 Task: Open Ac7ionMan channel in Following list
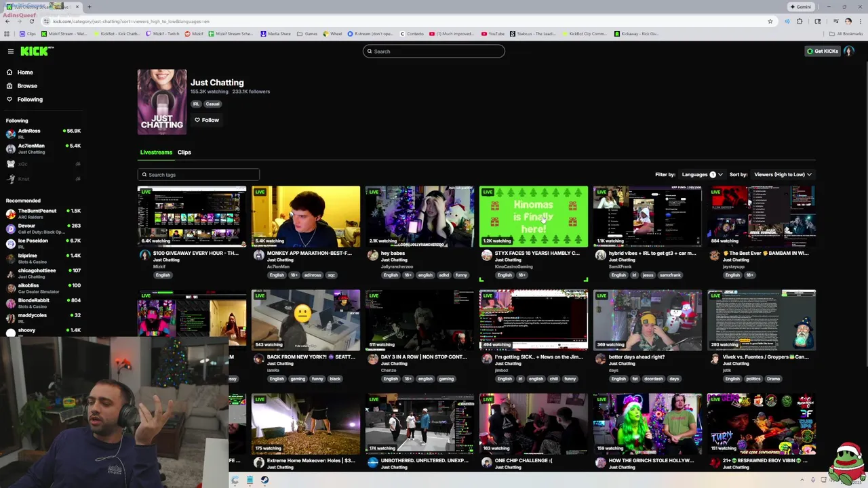tap(43, 148)
